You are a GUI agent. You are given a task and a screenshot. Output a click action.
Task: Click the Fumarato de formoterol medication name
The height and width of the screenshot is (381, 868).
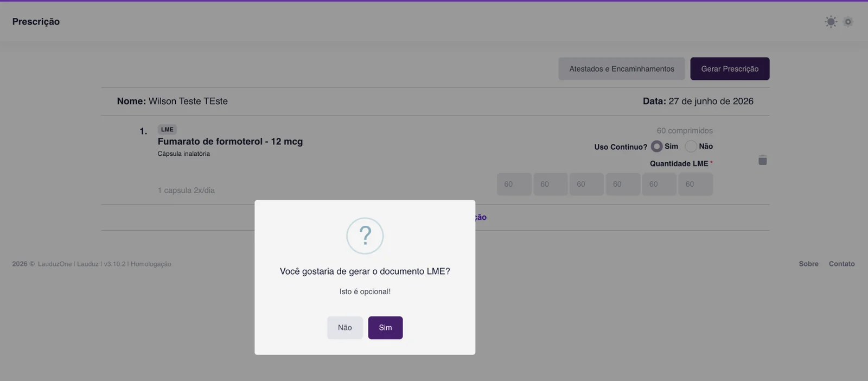coord(230,142)
